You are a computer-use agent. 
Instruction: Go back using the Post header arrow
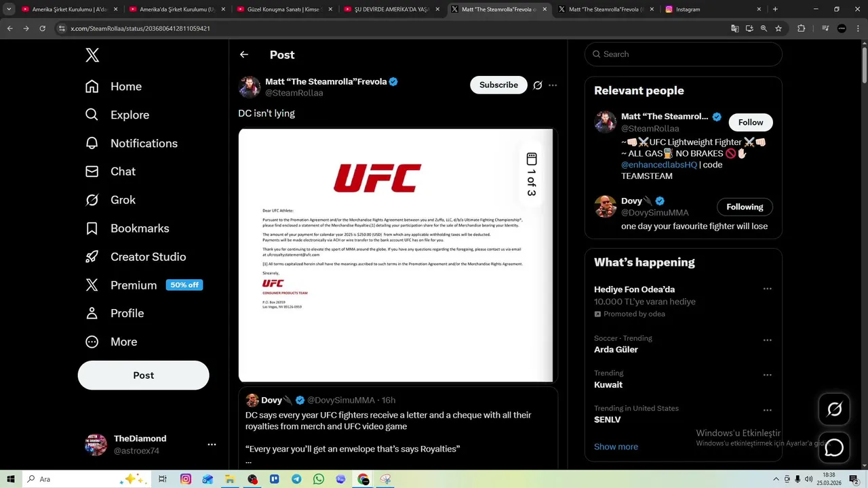click(244, 55)
